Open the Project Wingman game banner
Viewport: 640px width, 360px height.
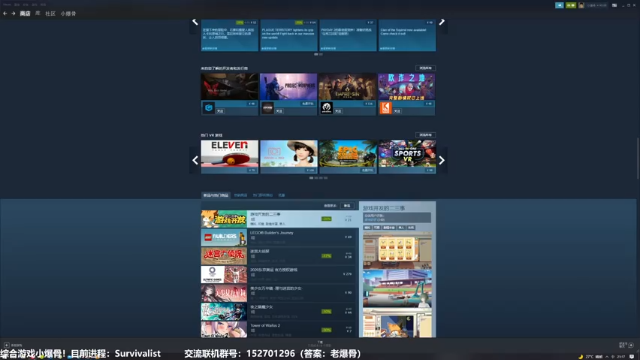[289, 87]
